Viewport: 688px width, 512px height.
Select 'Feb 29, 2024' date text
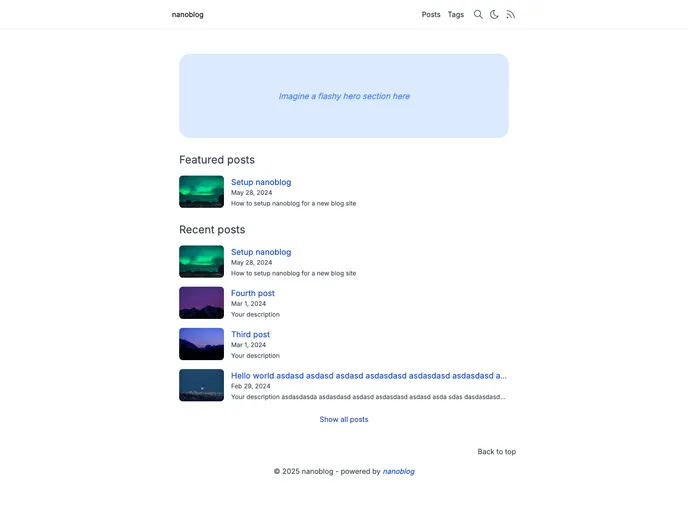(x=251, y=386)
